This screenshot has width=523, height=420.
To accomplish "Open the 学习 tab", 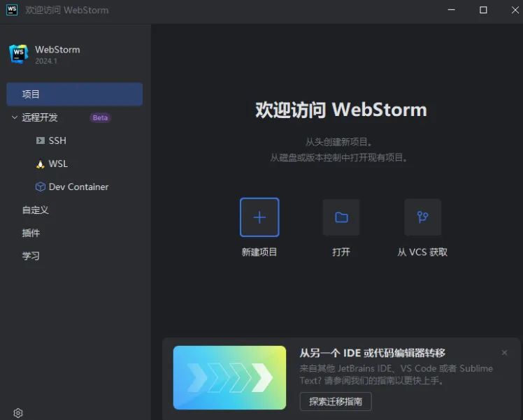I will [x=31, y=256].
